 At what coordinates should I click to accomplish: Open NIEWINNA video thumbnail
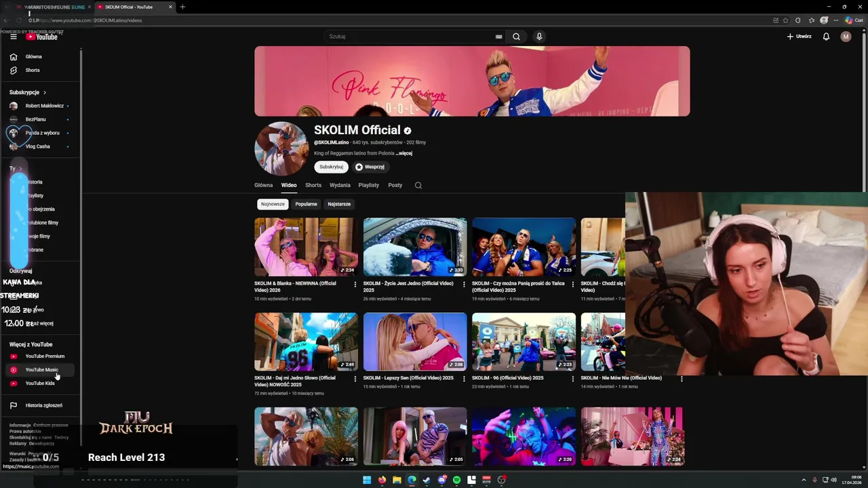coord(306,247)
